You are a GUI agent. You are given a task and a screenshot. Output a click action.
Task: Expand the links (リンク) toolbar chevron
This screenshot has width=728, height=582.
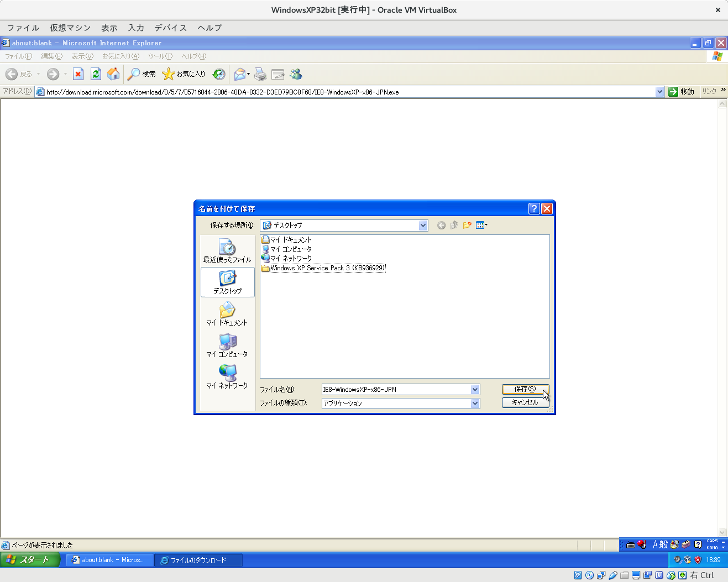723,90
